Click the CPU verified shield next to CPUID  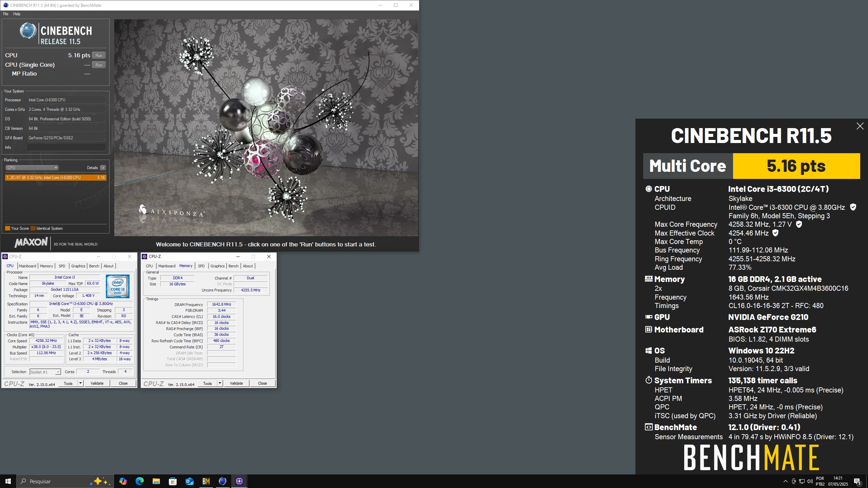point(853,207)
